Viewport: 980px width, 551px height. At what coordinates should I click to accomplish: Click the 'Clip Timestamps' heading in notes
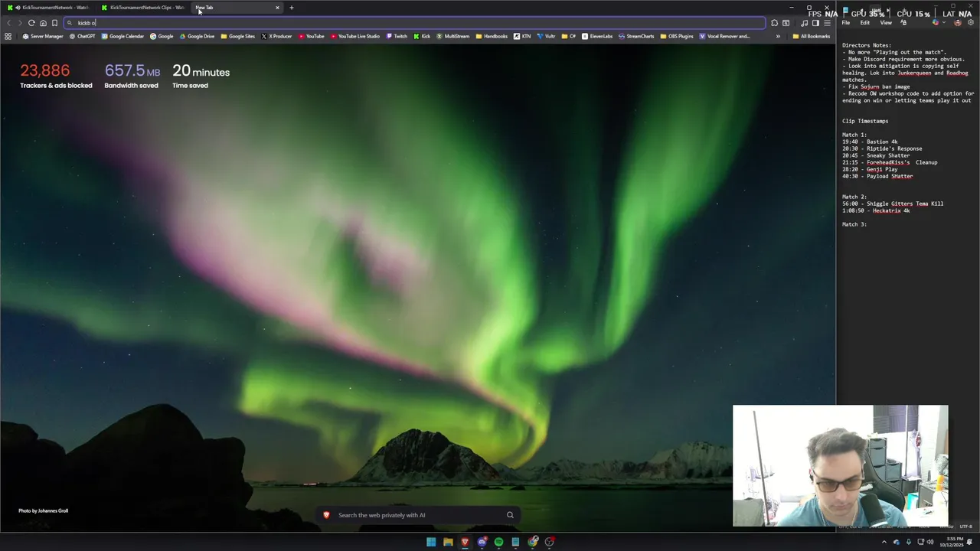pos(865,121)
